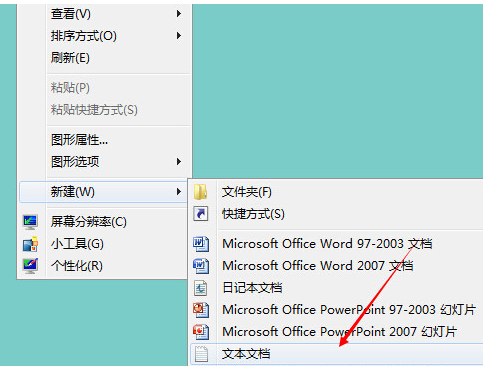The image size is (491, 366).
Task: Click the blank text document icon
Action: click(201, 354)
